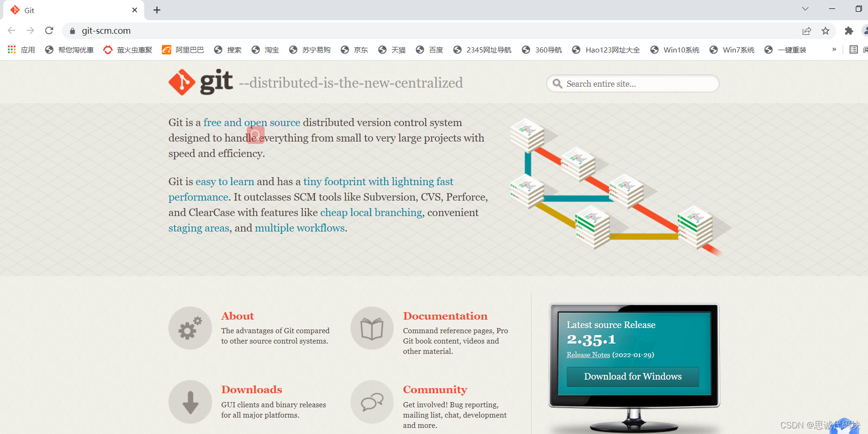
Task: Focus the Search entire site field
Action: (633, 84)
